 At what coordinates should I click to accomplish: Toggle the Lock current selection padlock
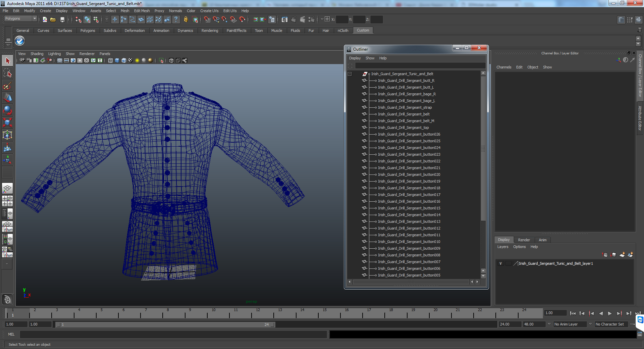185,20
